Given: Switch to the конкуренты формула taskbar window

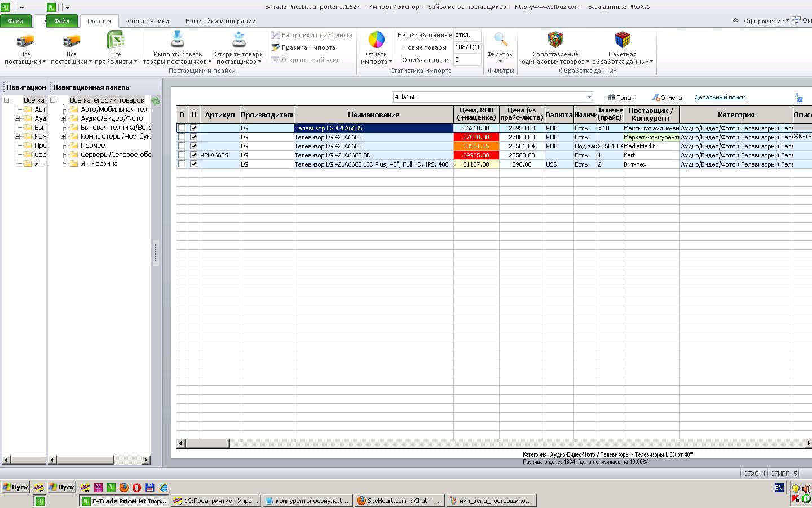Looking at the screenshot, I should coord(307,501).
